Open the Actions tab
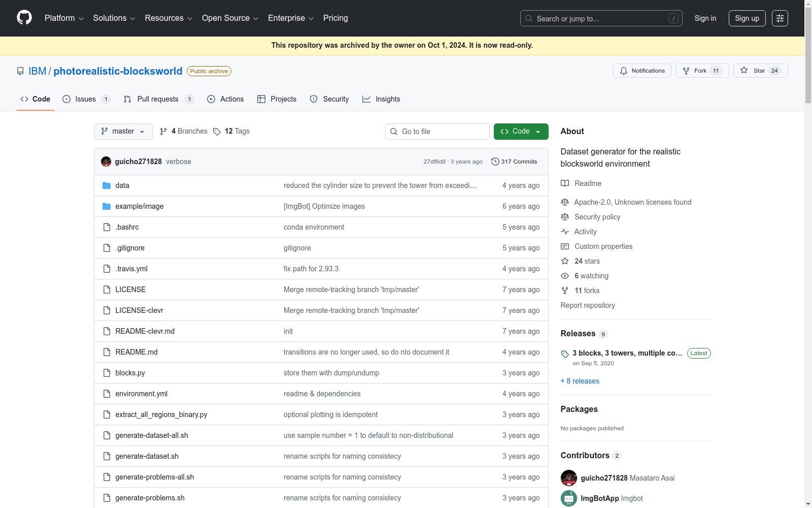The image size is (812, 508). pyautogui.click(x=225, y=99)
